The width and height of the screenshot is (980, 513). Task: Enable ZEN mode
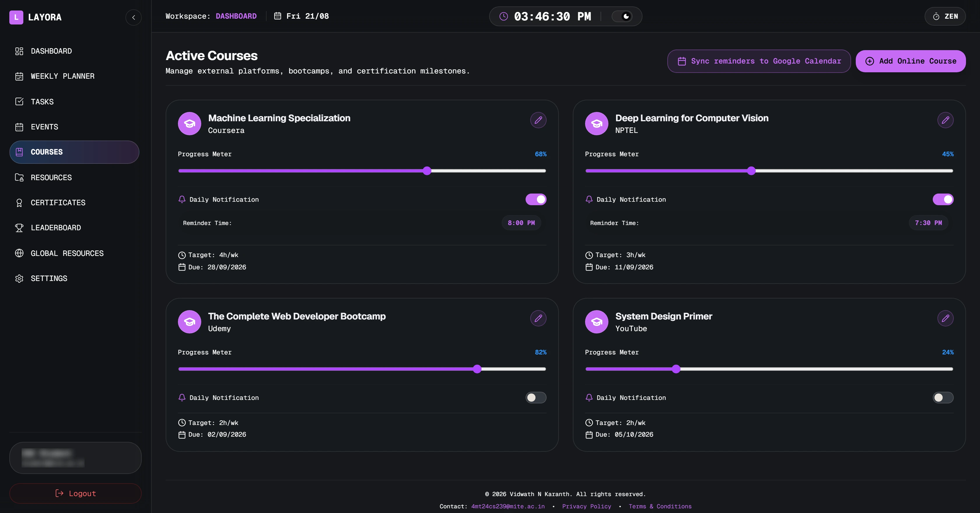click(x=945, y=16)
